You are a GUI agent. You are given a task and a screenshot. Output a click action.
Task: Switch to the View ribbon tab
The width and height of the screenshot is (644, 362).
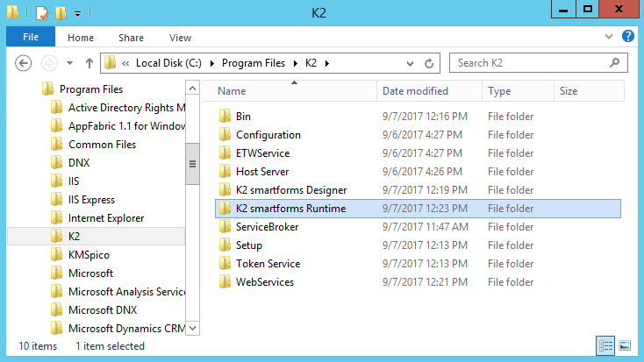pos(180,38)
